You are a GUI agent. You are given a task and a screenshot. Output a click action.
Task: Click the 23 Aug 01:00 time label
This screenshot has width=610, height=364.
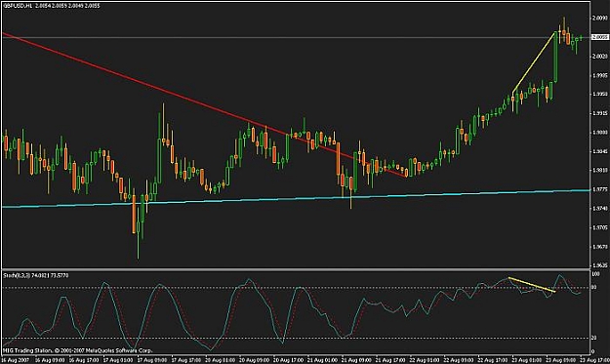coord(526,360)
